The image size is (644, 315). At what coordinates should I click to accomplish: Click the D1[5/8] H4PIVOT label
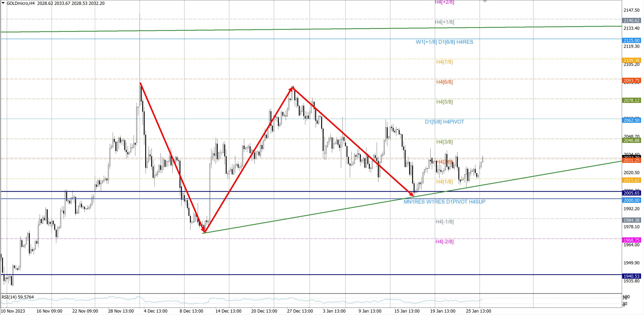coord(444,122)
